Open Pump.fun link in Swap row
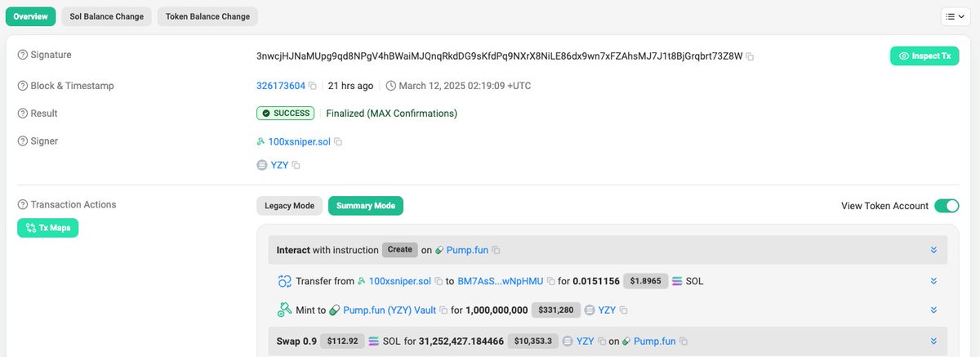The height and width of the screenshot is (357, 980). (655, 341)
